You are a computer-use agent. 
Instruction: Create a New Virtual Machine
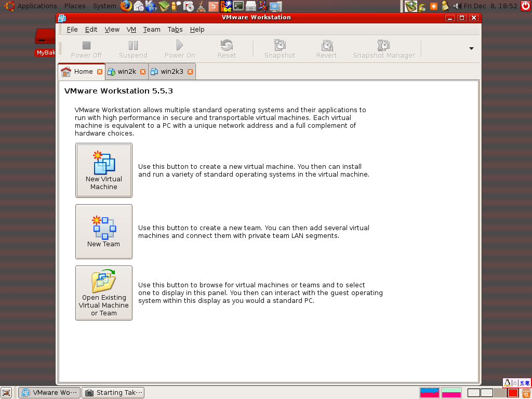[x=104, y=170]
